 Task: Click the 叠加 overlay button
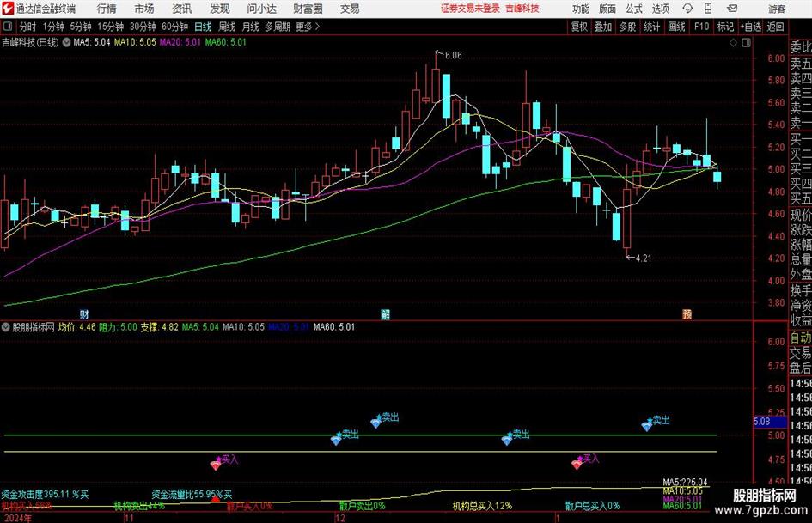pyautogui.click(x=603, y=27)
